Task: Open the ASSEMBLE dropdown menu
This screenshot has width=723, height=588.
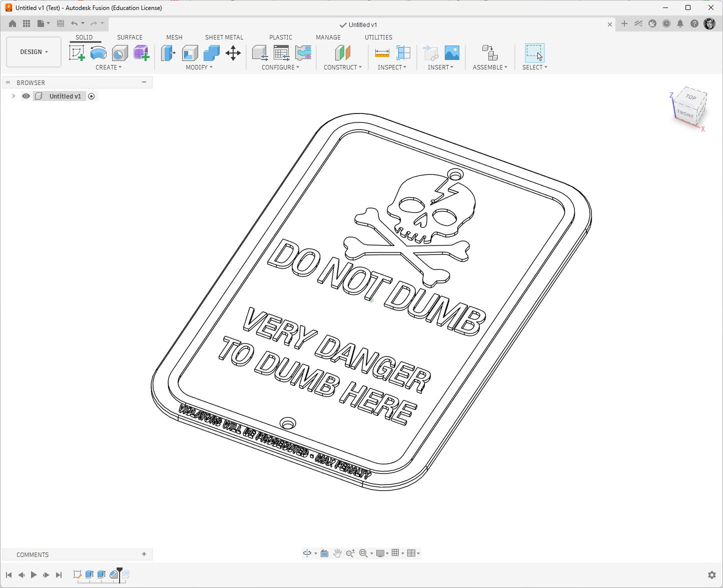Action: pyautogui.click(x=490, y=67)
